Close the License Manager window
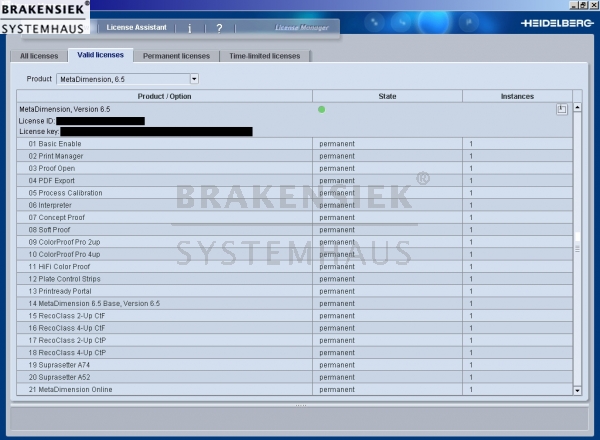Screen dimensions: 600x440 [x=593, y=5]
